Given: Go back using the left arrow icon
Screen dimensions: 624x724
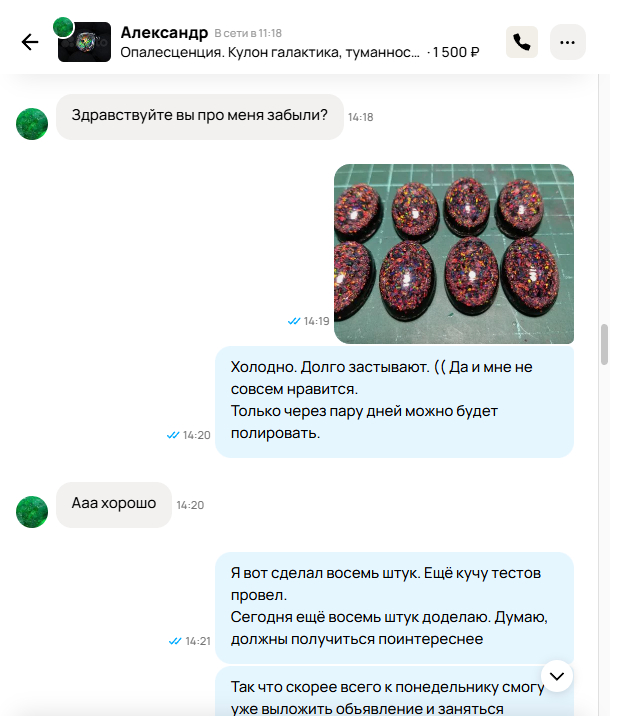Looking at the screenshot, I should [30, 42].
